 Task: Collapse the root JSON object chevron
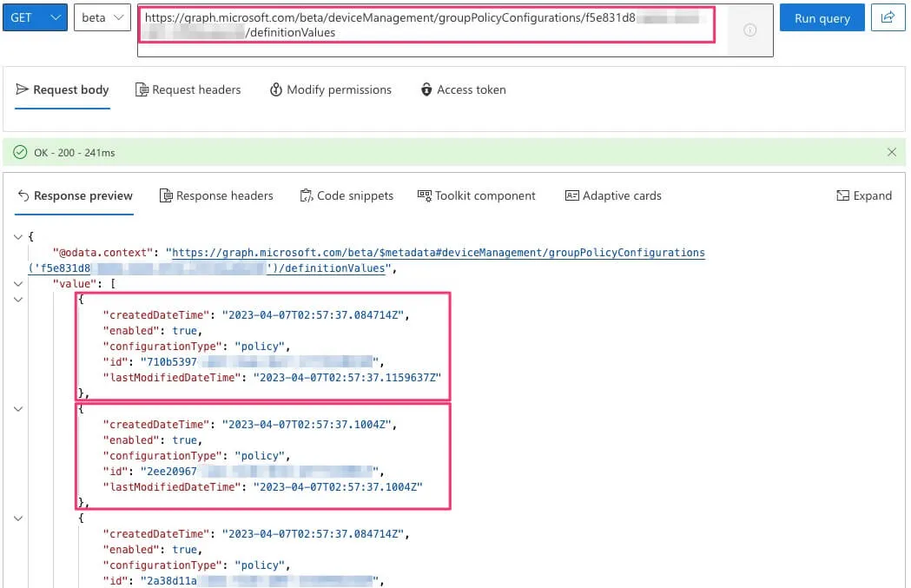[19, 236]
